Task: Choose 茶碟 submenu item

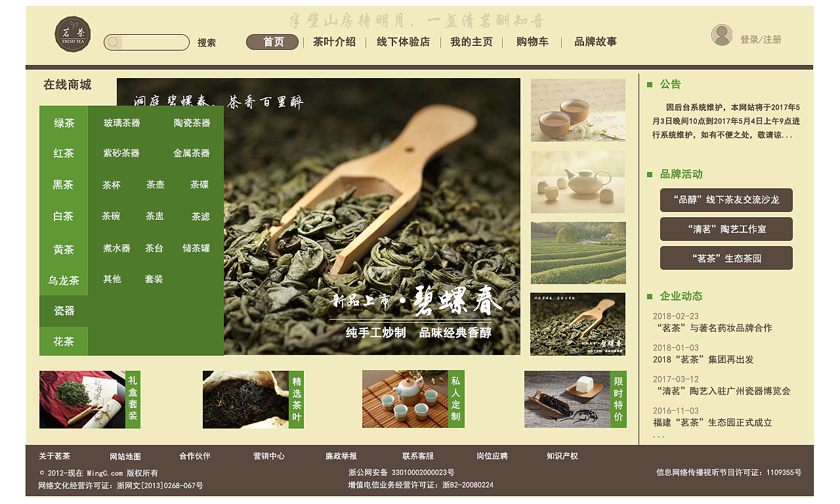Action: (x=199, y=184)
